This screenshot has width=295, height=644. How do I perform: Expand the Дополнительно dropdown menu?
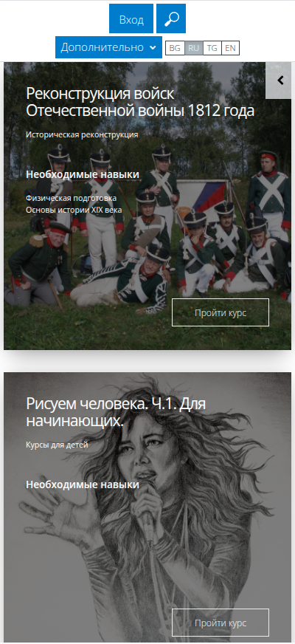point(108,47)
